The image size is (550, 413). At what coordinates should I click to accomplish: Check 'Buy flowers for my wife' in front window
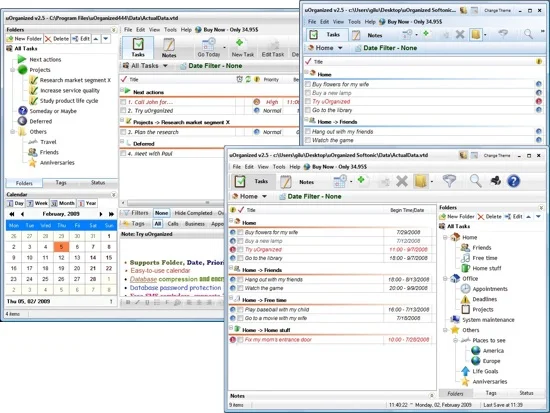click(240, 232)
